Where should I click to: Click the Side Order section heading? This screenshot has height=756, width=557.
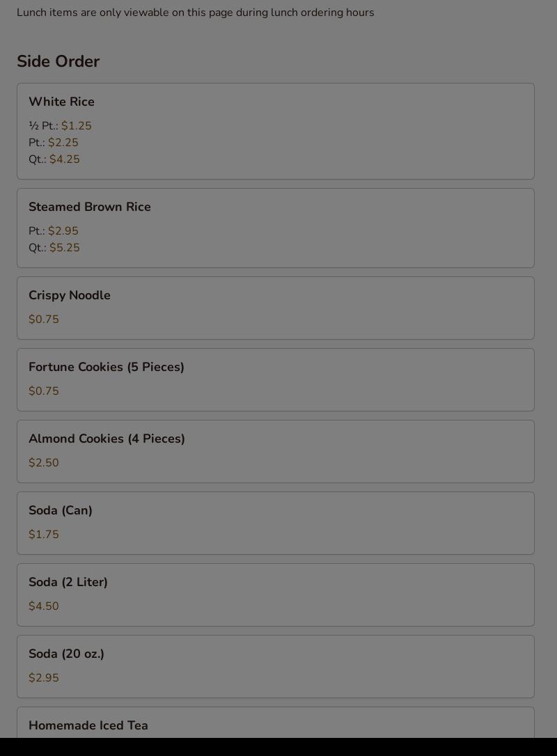pos(58,61)
